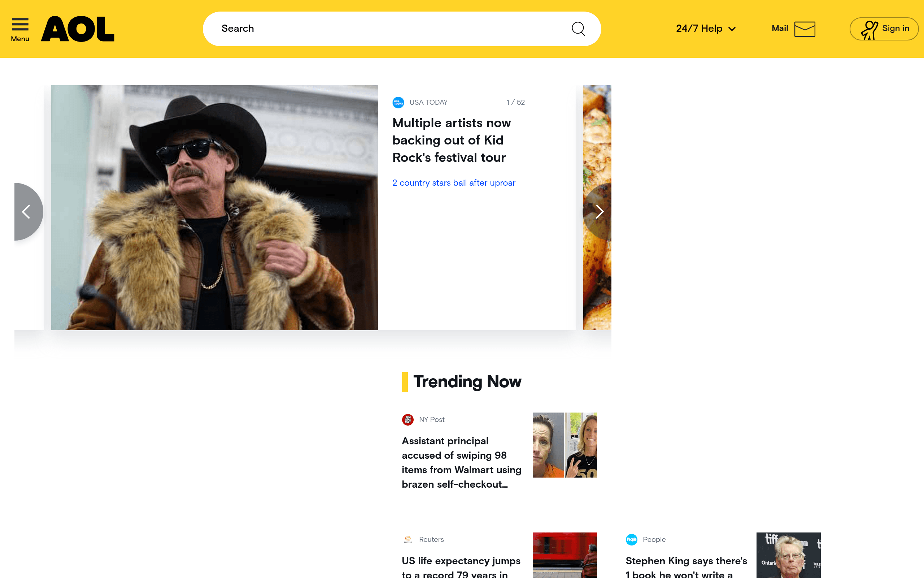Open the Reuters source label
924x578 pixels.
point(431,540)
